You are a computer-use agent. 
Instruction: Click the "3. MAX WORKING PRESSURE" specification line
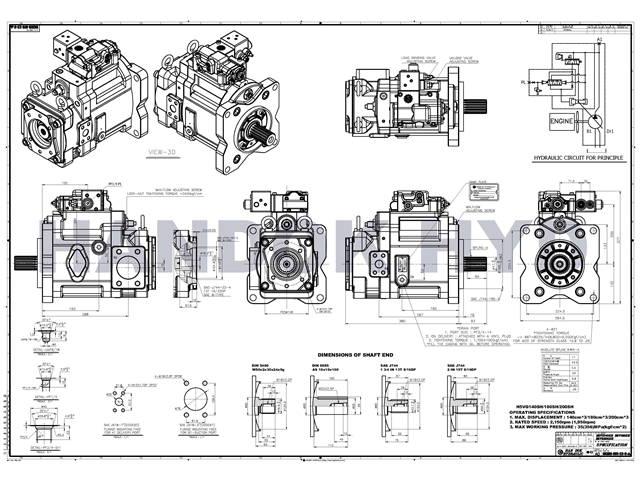pyautogui.click(x=567, y=427)
